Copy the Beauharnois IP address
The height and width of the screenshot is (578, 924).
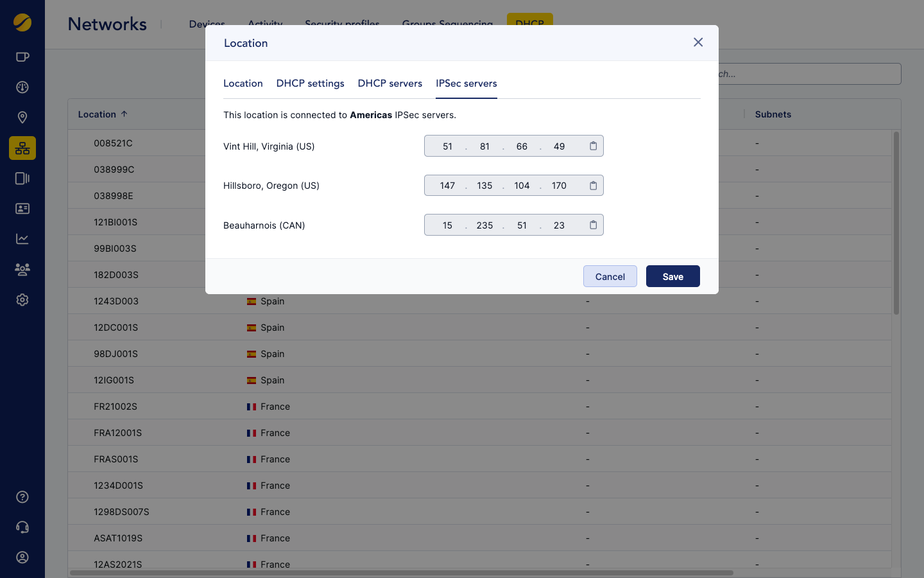tap(593, 225)
